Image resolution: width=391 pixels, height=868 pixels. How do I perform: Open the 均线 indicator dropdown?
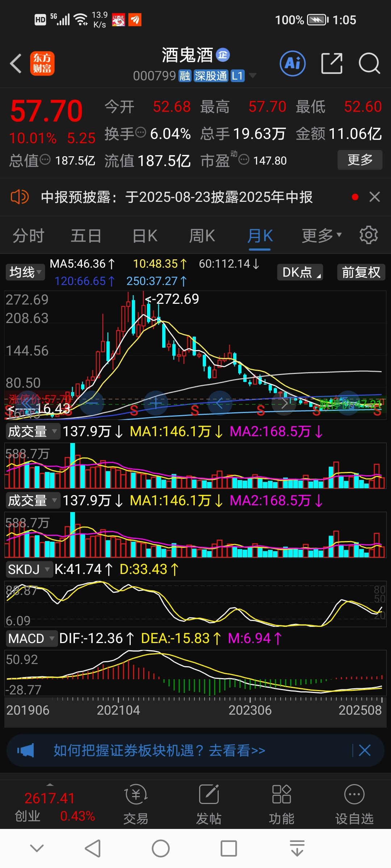(x=25, y=272)
